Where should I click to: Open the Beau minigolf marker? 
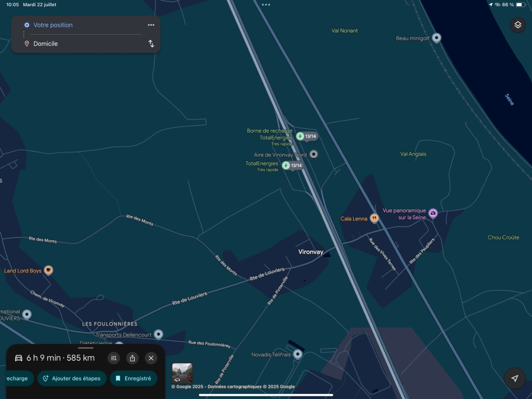tap(437, 38)
